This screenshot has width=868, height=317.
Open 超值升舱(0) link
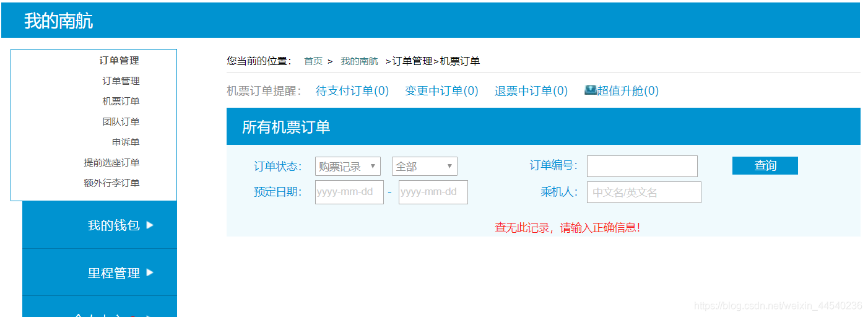(x=628, y=91)
